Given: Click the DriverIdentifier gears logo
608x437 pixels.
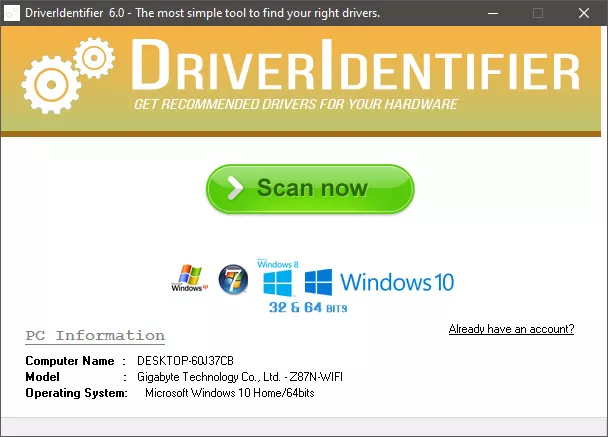Looking at the screenshot, I should coord(68,75).
